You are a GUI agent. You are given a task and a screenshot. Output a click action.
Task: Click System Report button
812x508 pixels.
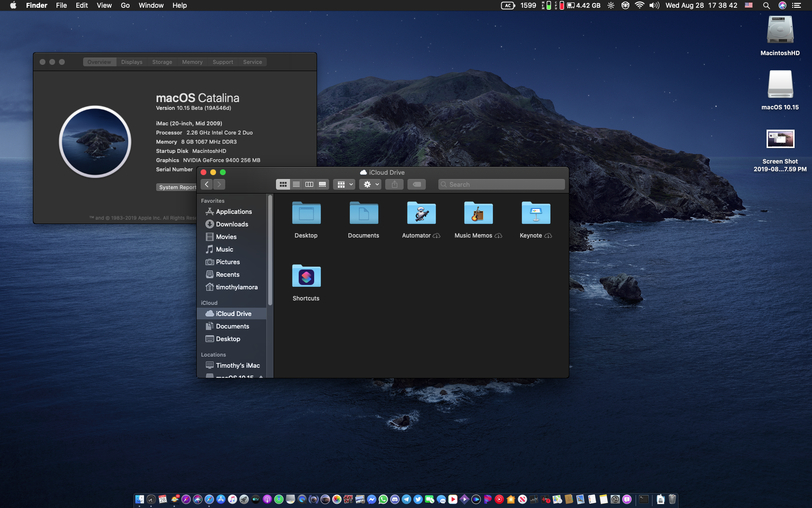pos(177,187)
